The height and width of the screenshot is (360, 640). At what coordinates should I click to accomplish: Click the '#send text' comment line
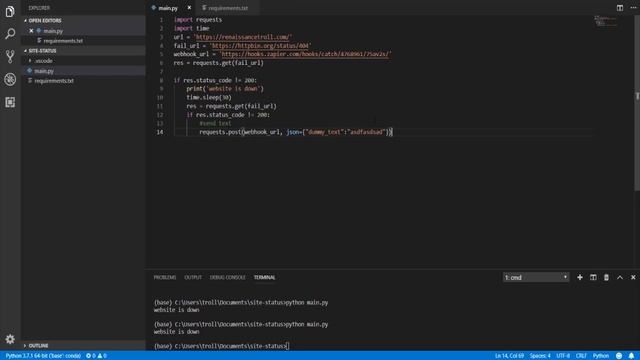point(215,123)
